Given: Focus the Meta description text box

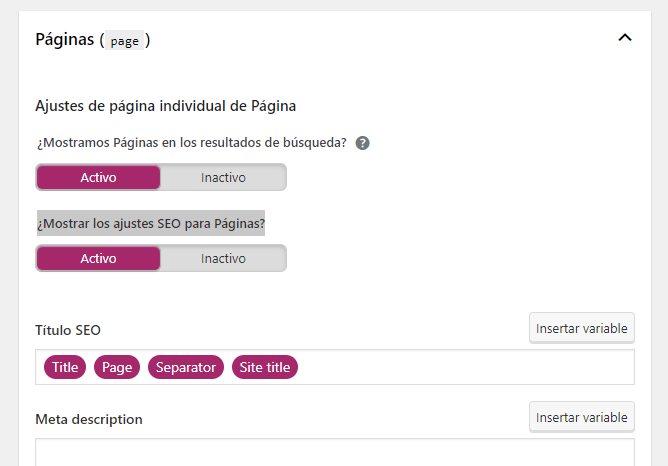Looking at the screenshot, I should tap(335, 452).
